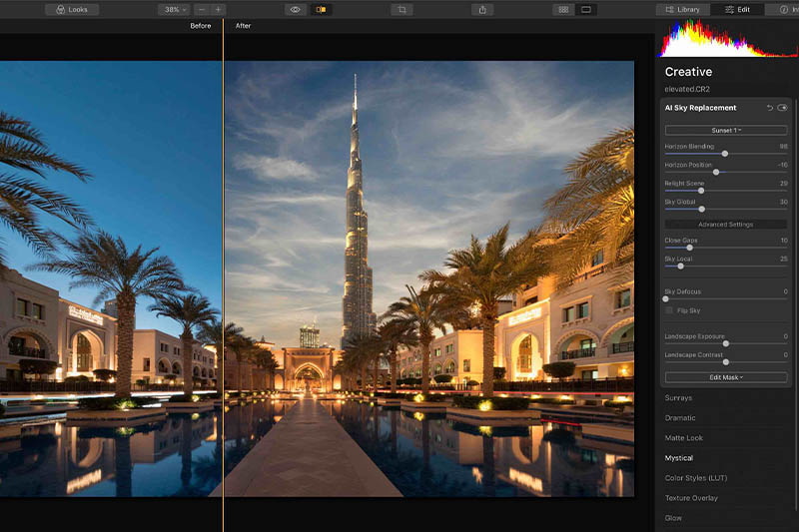Viewport: 799px width, 532px height.
Task: Toggle AI Sky Replacement tool on/off switch
Action: 783,108
